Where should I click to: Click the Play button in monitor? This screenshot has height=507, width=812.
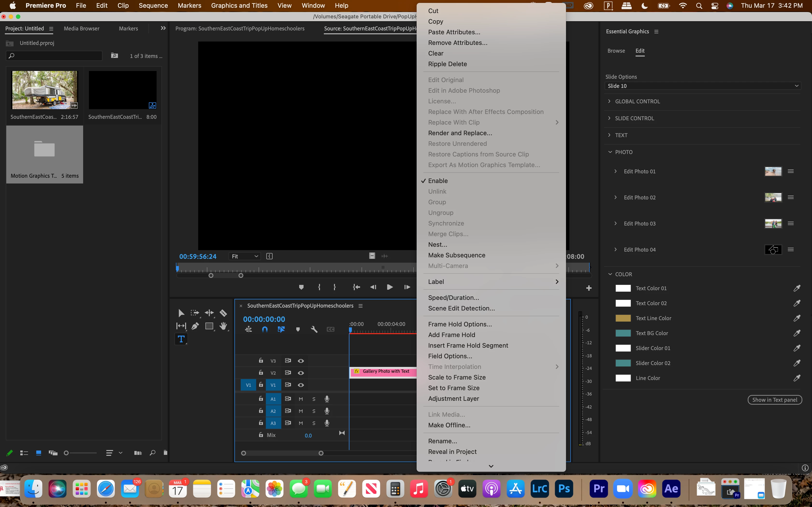(x=390, y=287)
